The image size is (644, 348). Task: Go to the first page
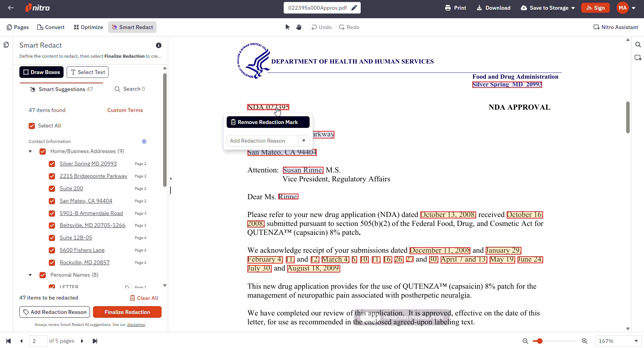coord(9,341)
